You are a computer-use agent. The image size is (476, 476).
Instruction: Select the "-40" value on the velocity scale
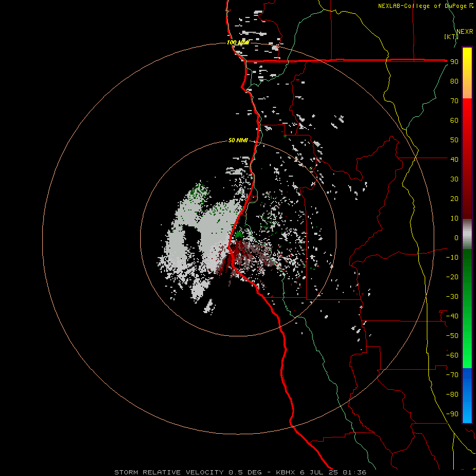click(x=452, y=316)
